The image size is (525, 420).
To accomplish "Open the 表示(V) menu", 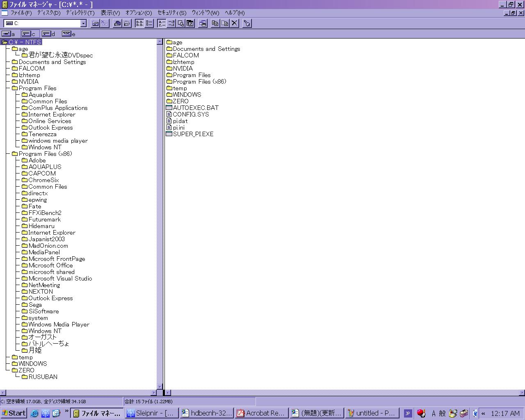I will point(110,13).
